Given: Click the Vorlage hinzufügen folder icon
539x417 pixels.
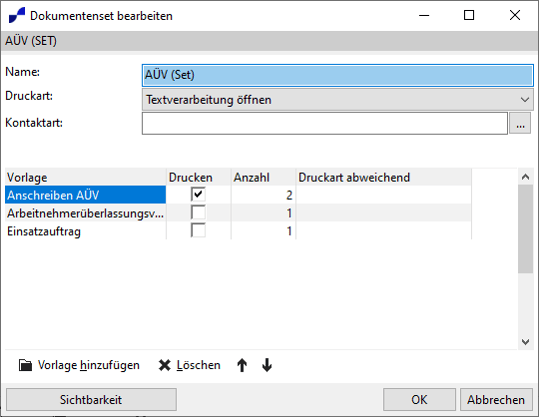Looking at the screenshot, I should (x=25, y=365).
